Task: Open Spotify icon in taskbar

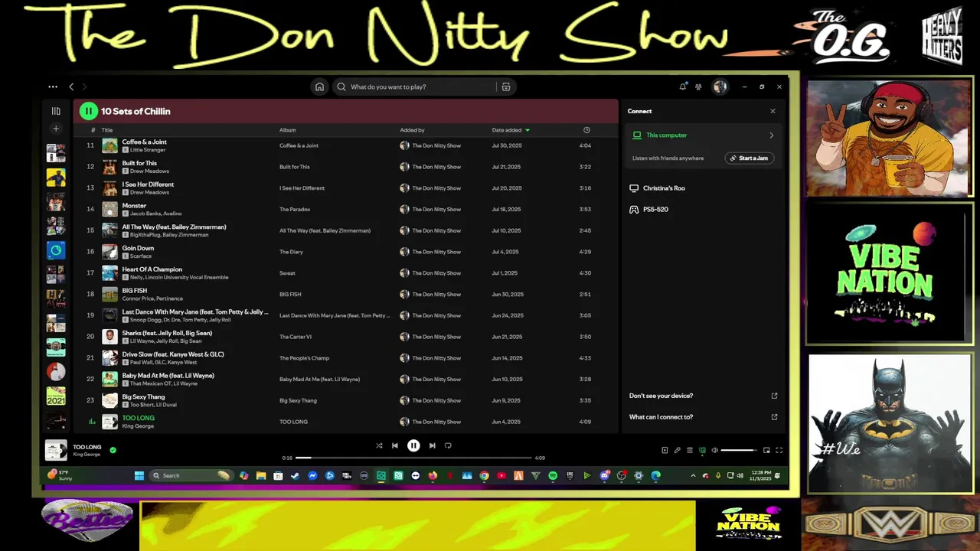Action: pyautogui.click(x=553, y=475)
